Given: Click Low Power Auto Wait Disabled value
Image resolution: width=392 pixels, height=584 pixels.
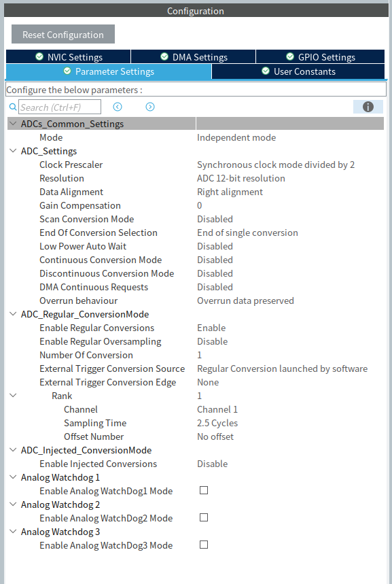Looking at the screenshot, I should [x=215, y=246].
